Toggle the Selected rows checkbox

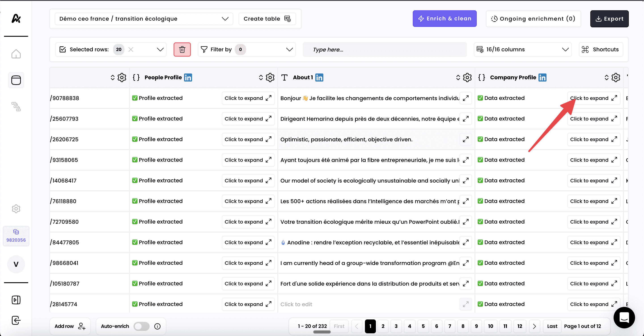(x=63, y=49)
